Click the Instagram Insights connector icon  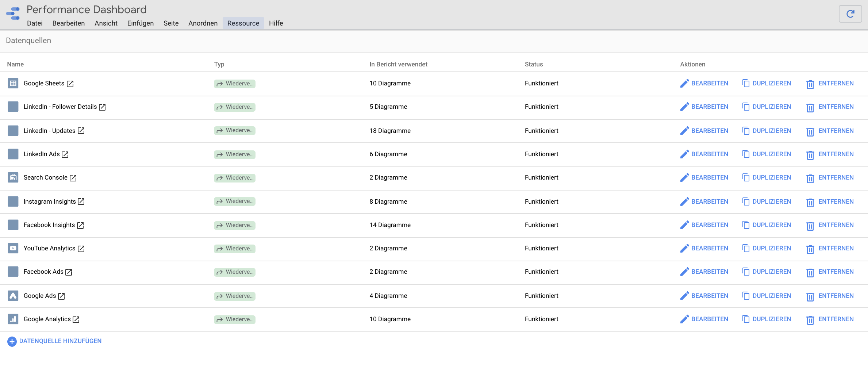[13, 201]
